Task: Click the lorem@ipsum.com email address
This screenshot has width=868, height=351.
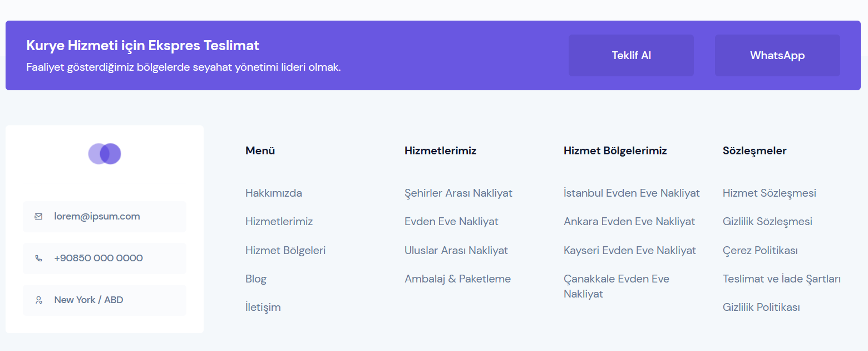Action: pos(97,216)
